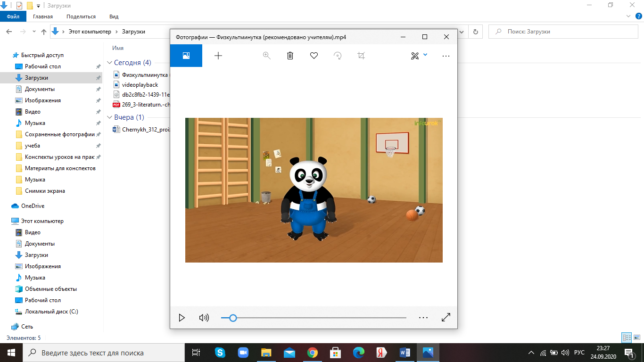
Task: Enter full screen with the expand arrows
Action: point(446,318)
